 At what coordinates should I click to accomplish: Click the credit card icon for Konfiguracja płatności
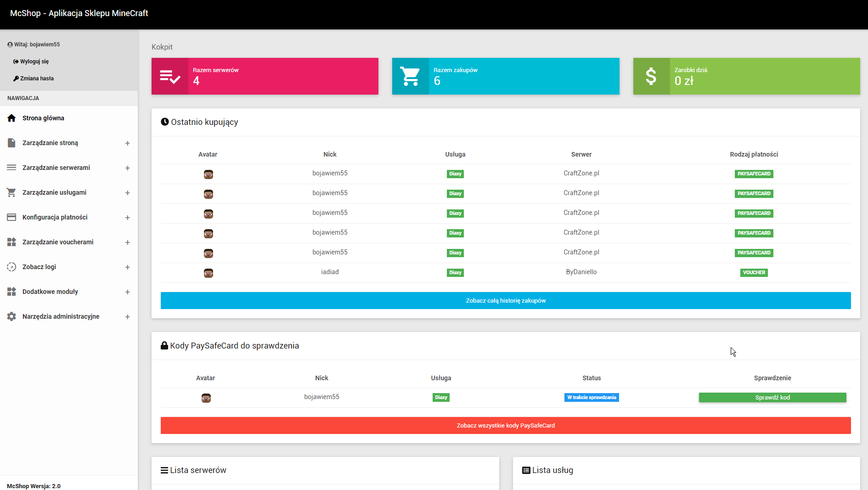(11, 217)
